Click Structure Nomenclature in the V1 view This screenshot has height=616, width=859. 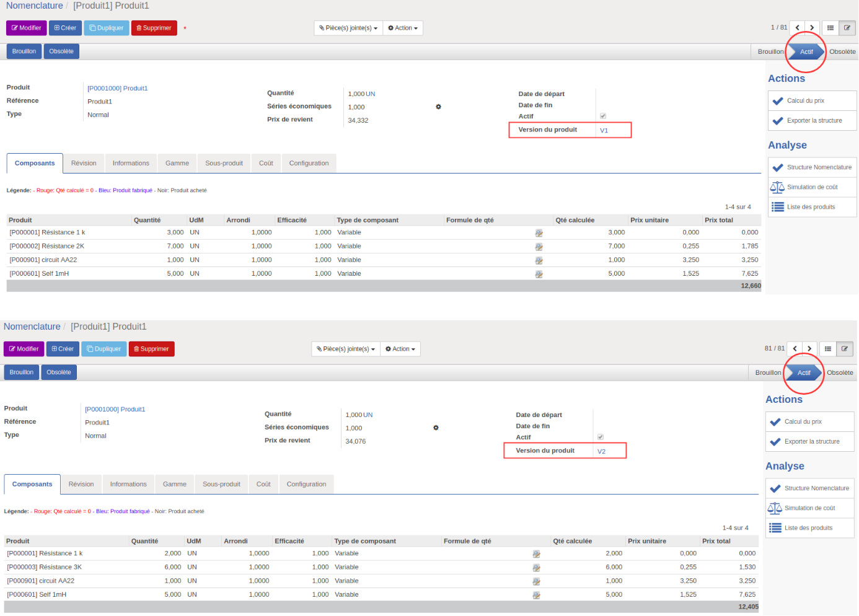pyautogui.click(x=812, y=167)
